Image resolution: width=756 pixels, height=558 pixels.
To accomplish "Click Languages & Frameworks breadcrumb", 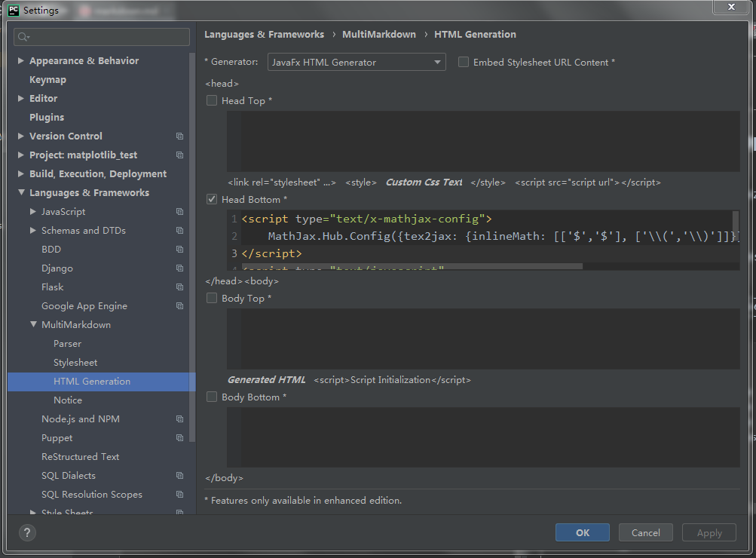I will point(265,34).
